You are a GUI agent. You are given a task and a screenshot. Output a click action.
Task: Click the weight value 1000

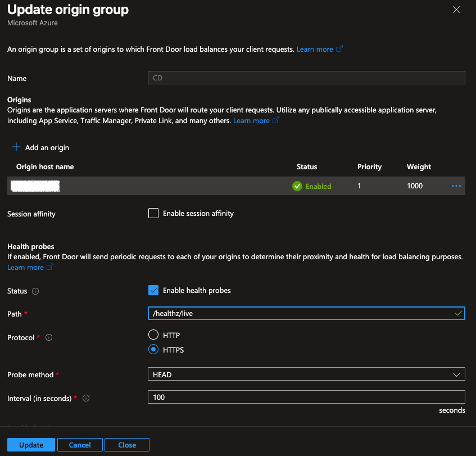[415, 186]
